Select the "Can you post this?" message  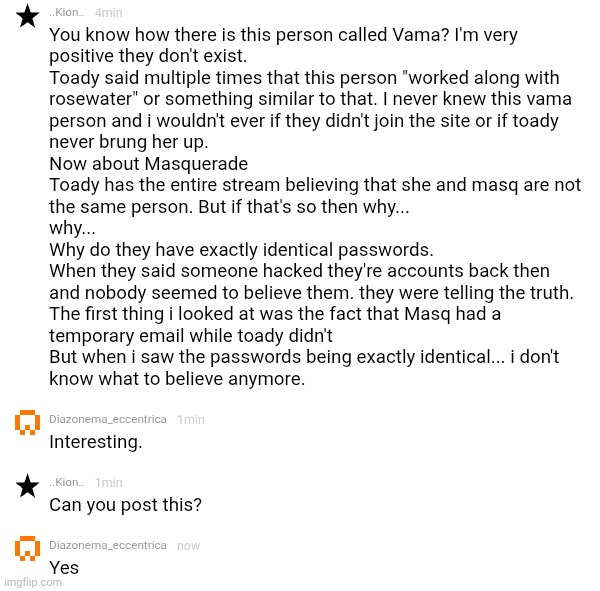[x=125, y=505]
